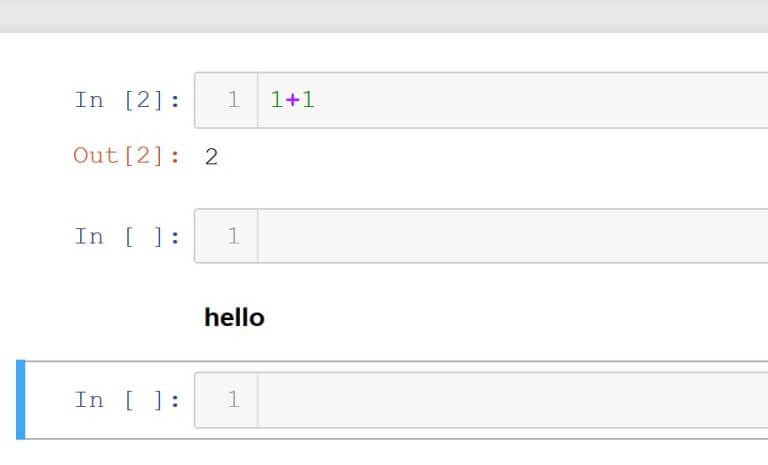Viewport: 768px width, 465px height.
Task: Place cursor on first digit of "1+1"
Action: (277, 100)
